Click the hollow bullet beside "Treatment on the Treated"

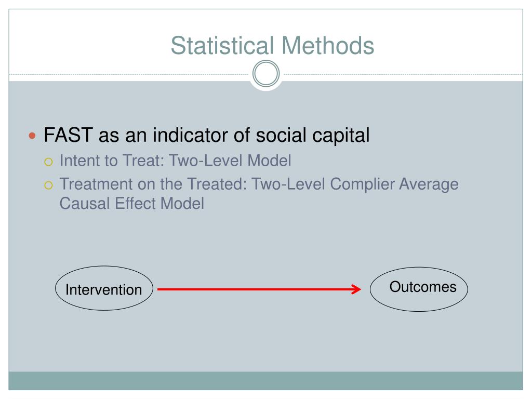pyautogui.click(x=49, y=185)
